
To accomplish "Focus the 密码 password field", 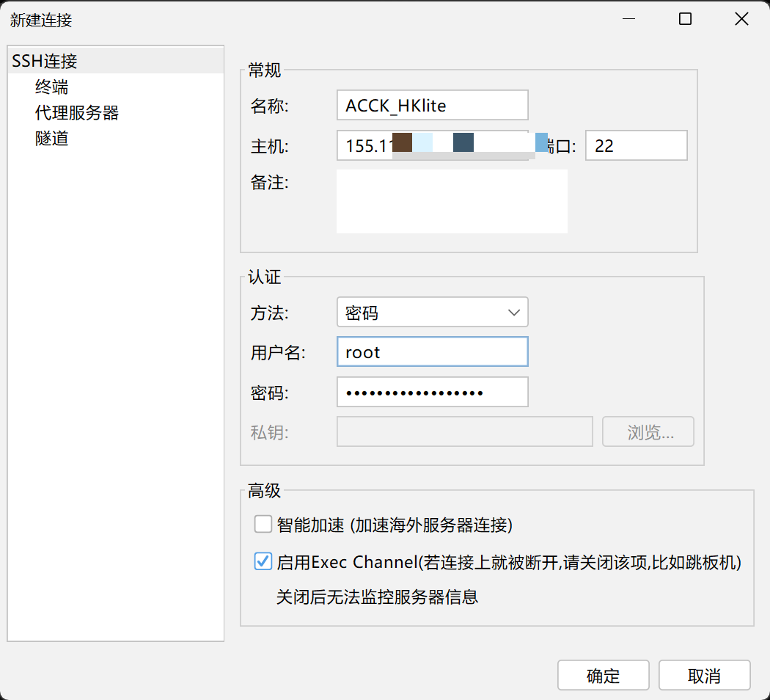I will 432,393.
